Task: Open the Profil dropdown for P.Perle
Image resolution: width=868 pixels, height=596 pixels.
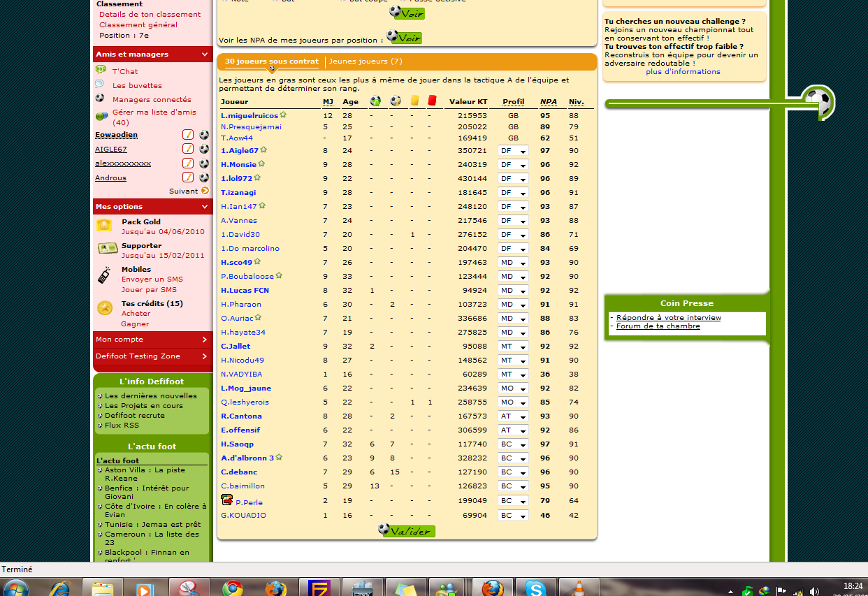Action: 513,500
